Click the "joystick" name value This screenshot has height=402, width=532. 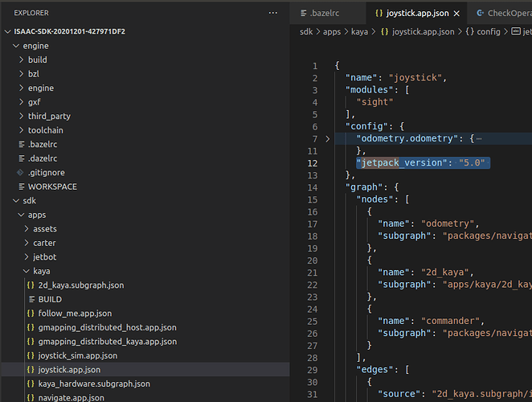[415, 78]
